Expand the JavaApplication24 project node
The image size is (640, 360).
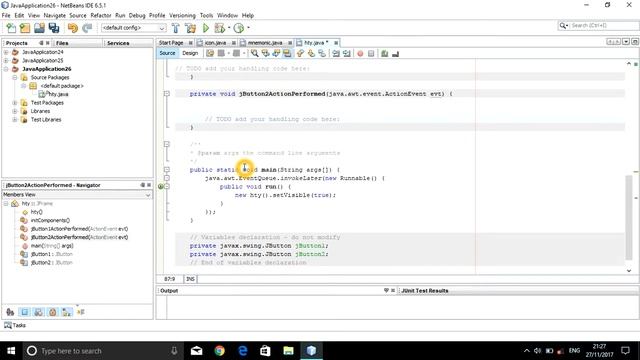click(6, 52)
